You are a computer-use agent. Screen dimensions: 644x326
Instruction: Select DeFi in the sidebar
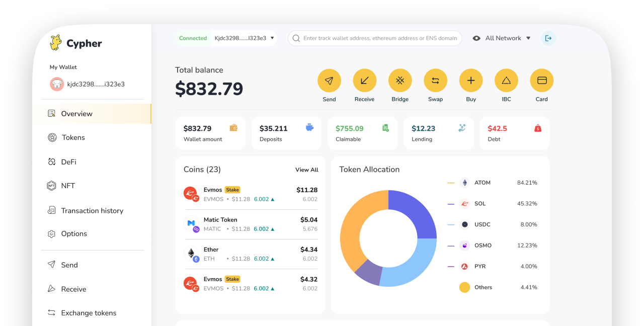click(x=68, y=162)
